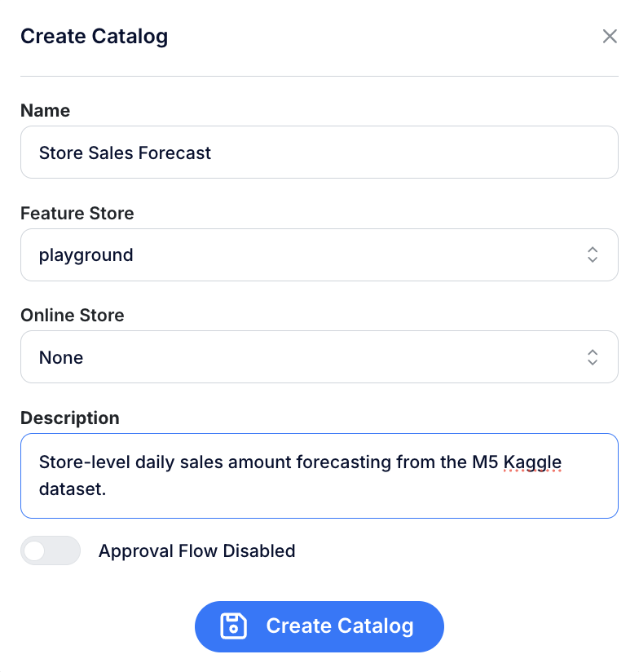Click the Name input field

(319, 152)
